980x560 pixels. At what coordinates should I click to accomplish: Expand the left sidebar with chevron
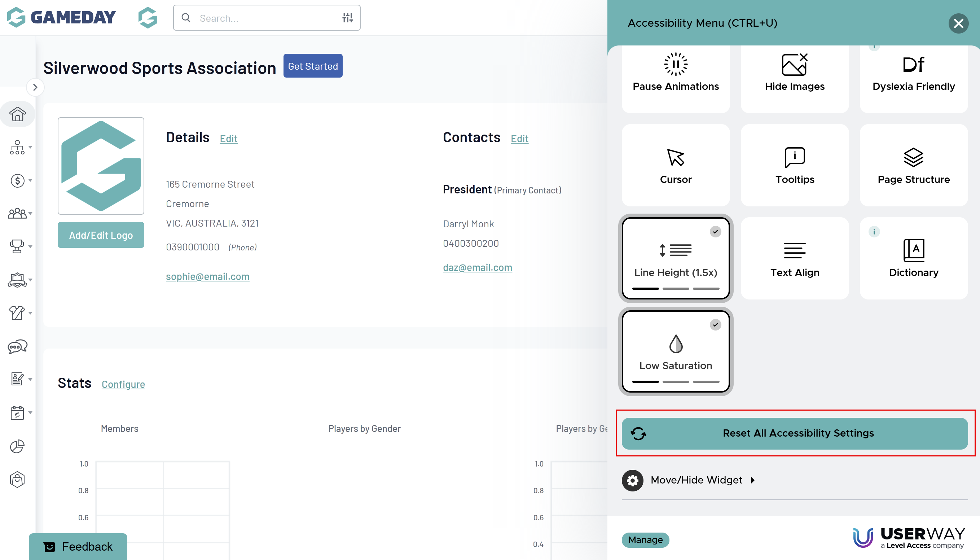pyautogui.click(x=35, y=87)
